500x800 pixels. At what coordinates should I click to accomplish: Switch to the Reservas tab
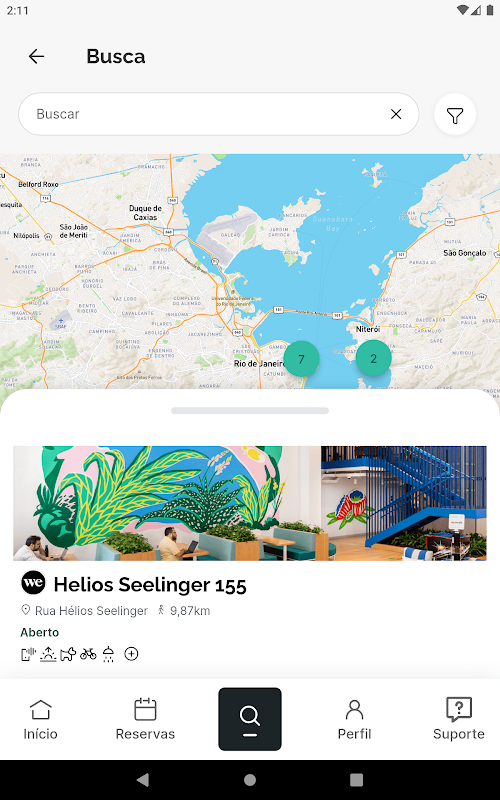(x=145, y=719)
